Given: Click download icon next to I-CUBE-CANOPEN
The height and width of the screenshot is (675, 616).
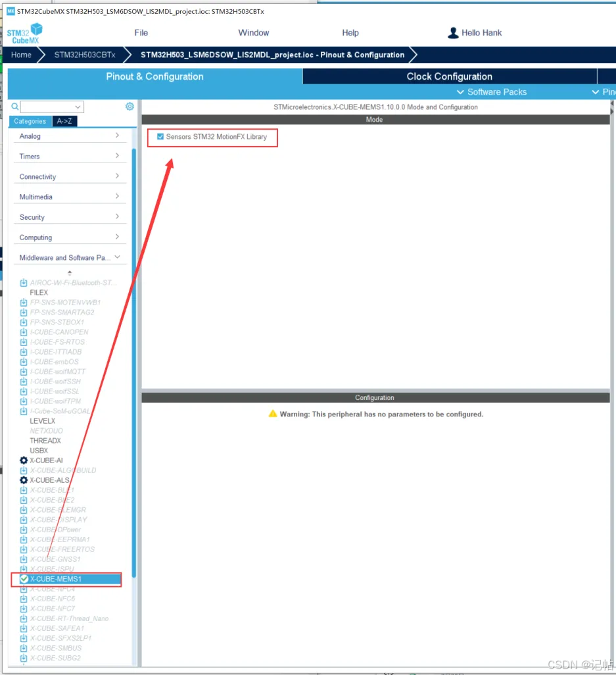Looking at the screenshot, I should click(24, 332).
